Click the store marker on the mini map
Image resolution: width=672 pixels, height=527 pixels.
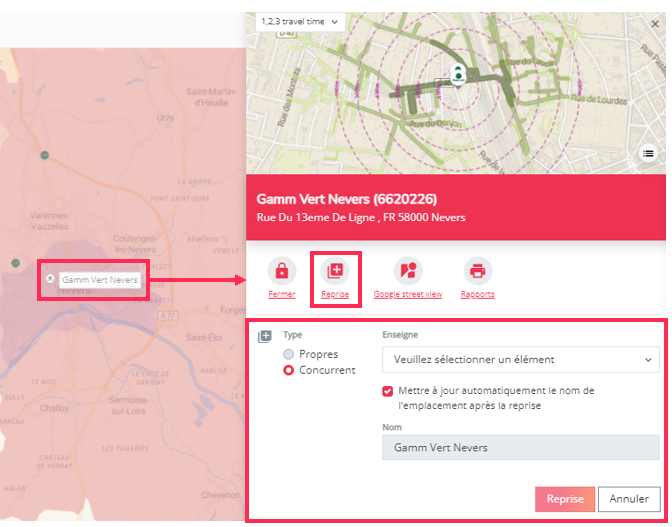pyautogui.click(x=458, y=75)
